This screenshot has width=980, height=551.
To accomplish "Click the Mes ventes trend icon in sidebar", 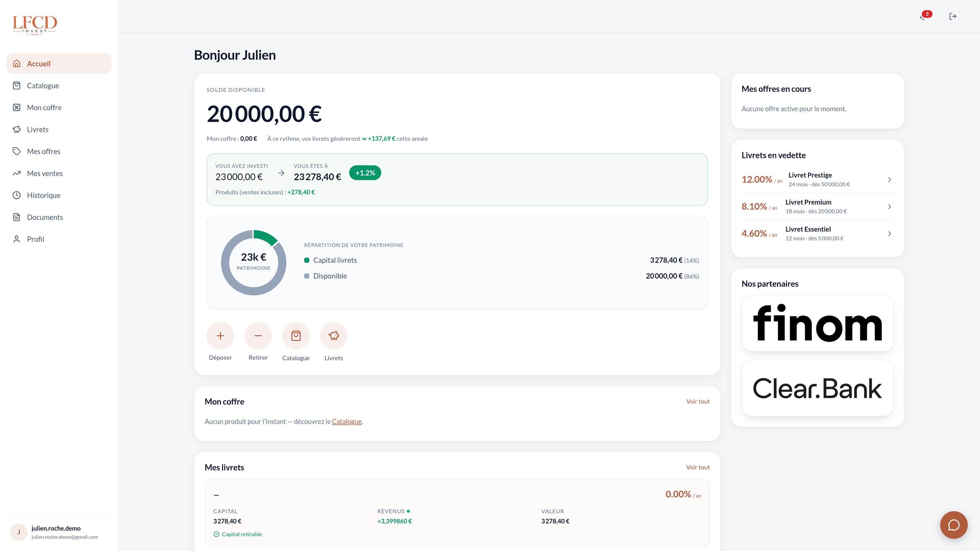I will (16, 173).
